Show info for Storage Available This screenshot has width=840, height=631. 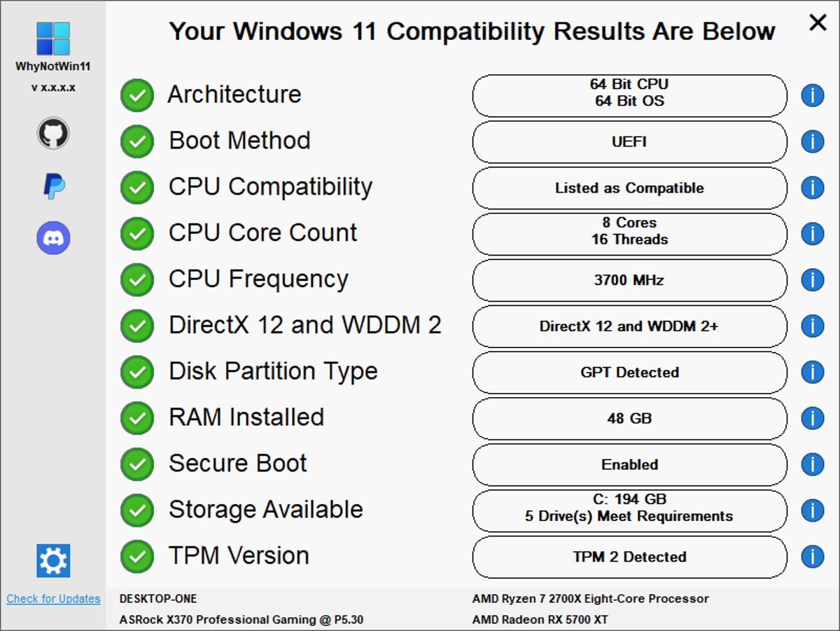[812, 511]
